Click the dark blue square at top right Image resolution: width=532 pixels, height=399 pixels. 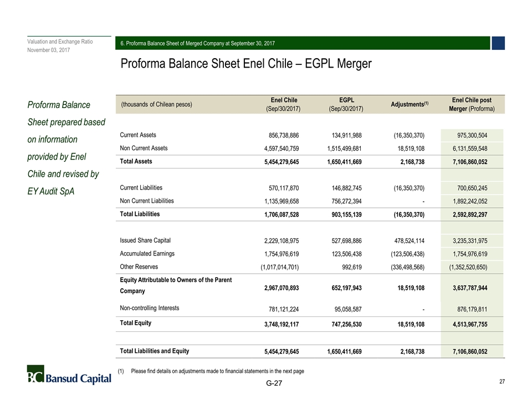(x=498, y=43)
